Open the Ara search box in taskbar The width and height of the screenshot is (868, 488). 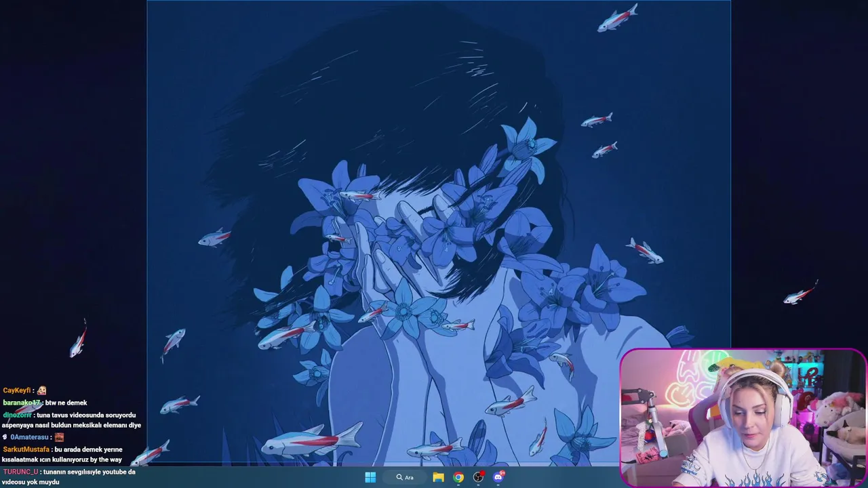[405, 477]
